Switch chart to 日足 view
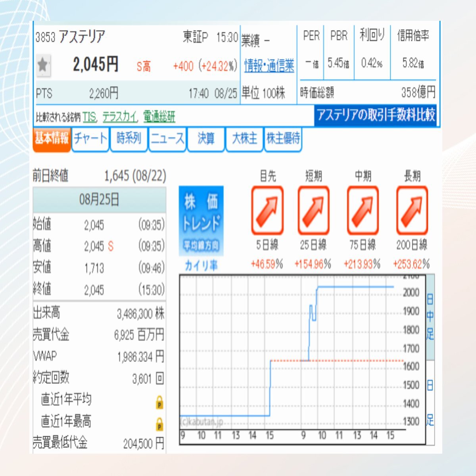 click(430, 402)
